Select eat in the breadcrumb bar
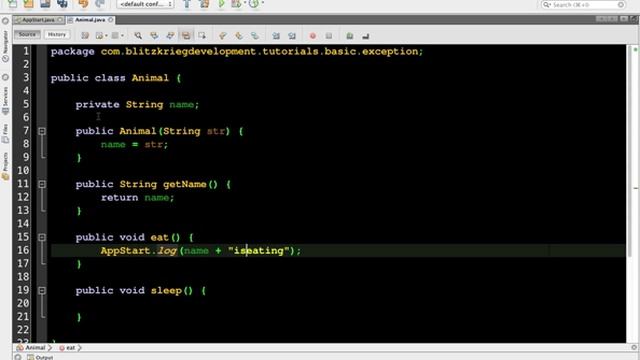The height and width of the screenshot is (360, 640). [x=67, y=347]
